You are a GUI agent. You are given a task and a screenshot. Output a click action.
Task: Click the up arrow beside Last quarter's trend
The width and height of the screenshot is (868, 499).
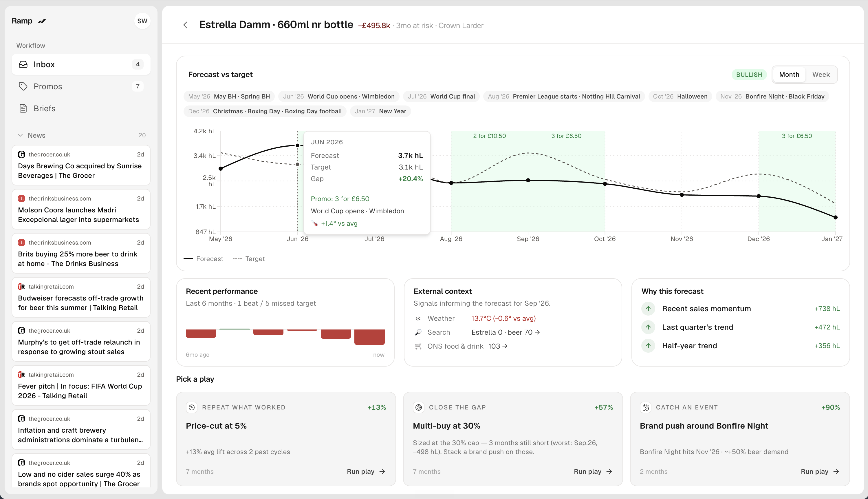pyautogui.click(x=648, y=327)
